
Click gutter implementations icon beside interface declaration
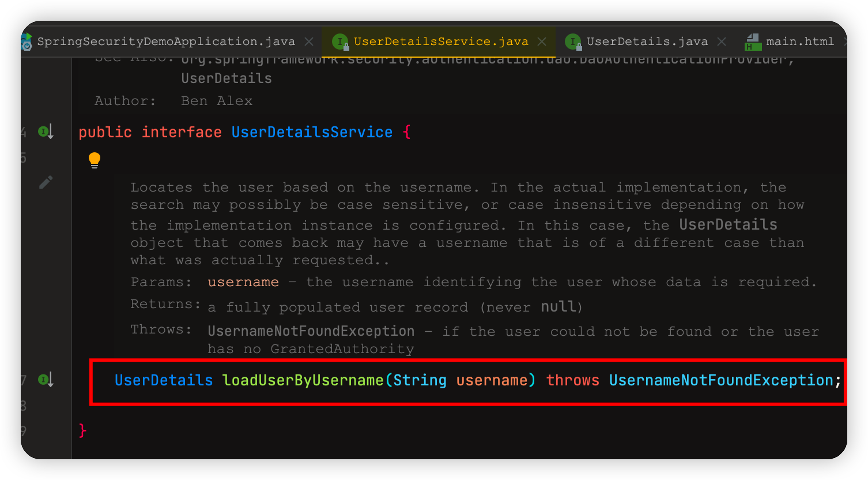point(46,132)
